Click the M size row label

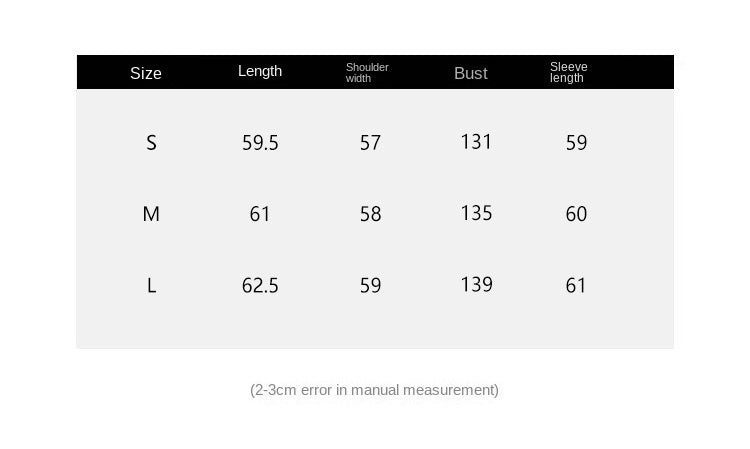coord(151,214)
